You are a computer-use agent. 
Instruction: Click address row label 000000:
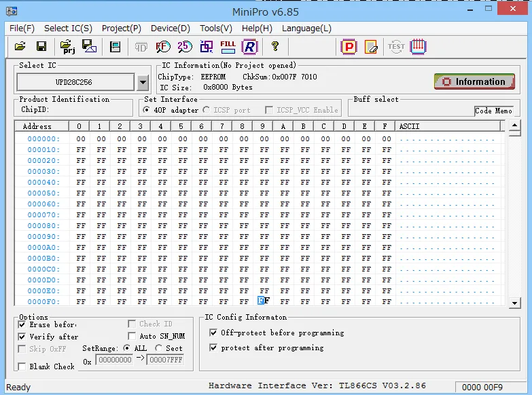click(x=43, y=138)
